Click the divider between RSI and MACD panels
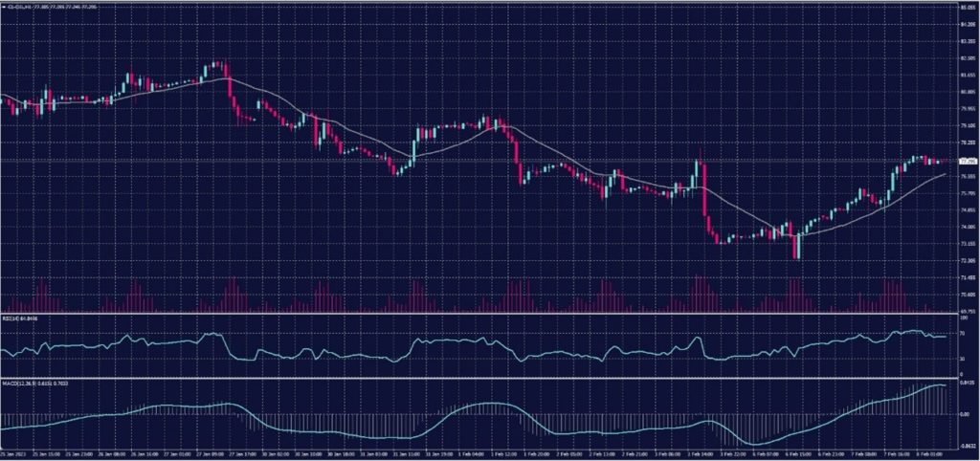This screenshot has width=980, height=461. [x=479, y=378]
